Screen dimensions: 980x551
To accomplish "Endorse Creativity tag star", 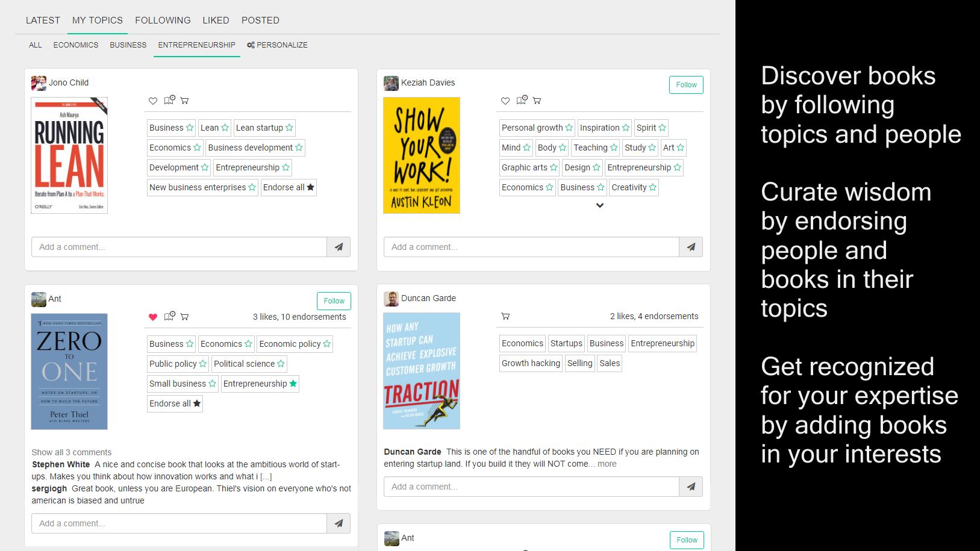I will tap(652, 187).
